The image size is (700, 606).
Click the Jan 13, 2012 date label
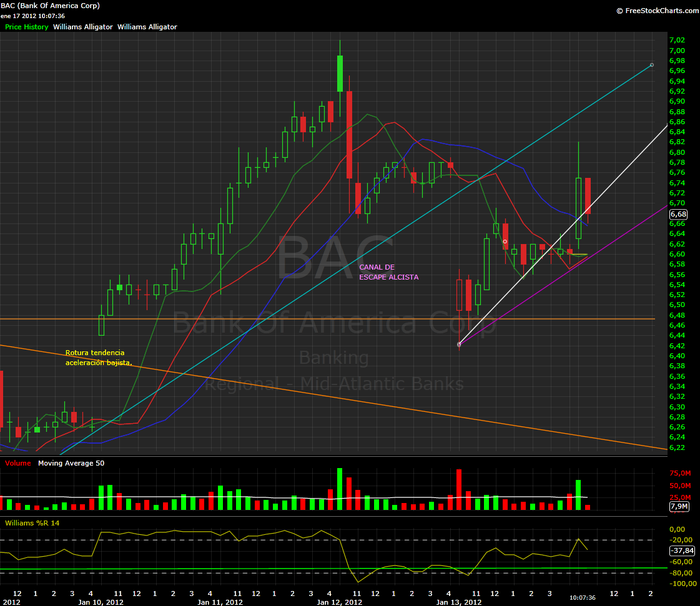[459, 602]
